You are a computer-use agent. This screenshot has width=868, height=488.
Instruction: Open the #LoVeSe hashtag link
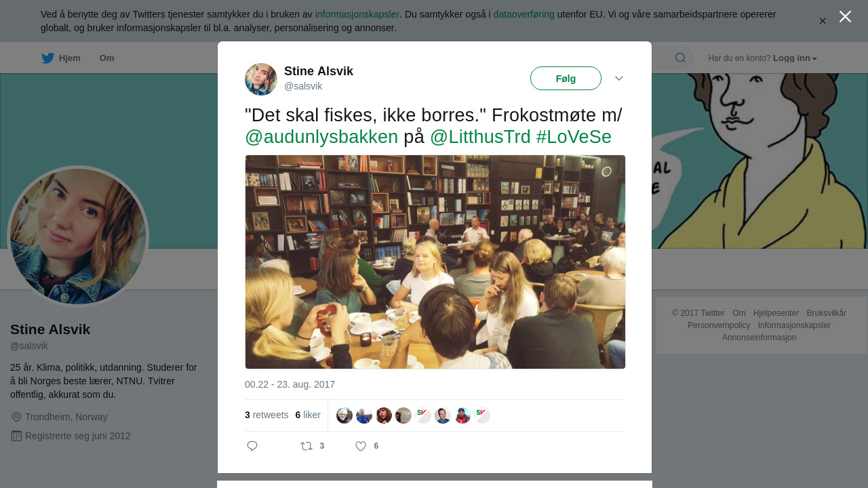[x=574, y=137]
